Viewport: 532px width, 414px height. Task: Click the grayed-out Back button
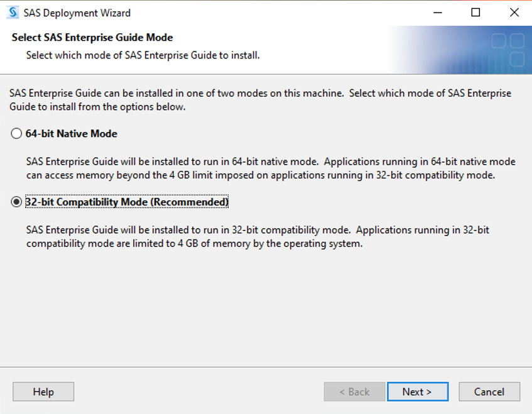coord(354,391)
